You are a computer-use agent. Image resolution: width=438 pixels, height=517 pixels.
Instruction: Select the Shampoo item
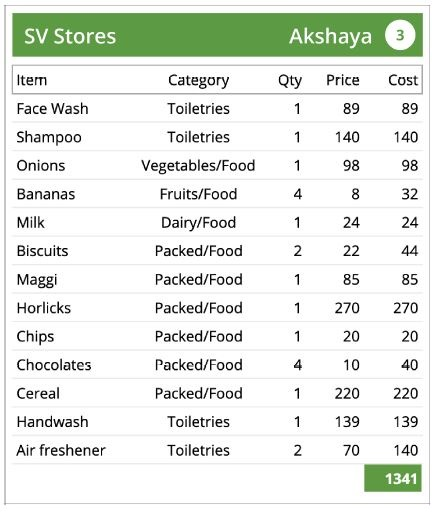click(x=49, y=137)
